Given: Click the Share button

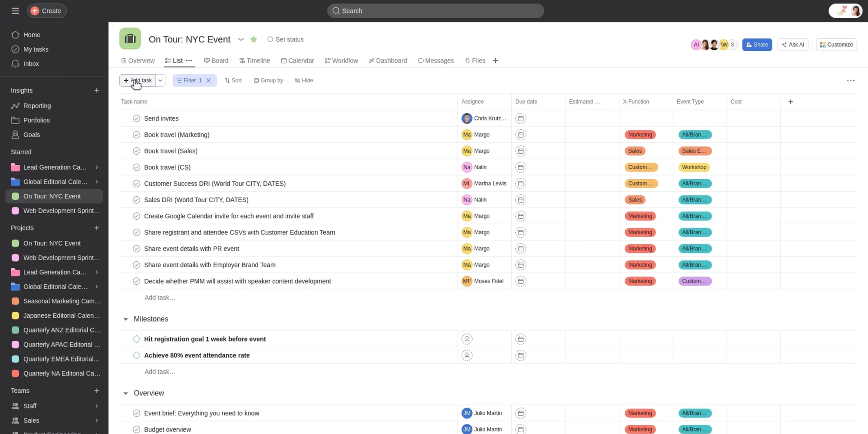Looking at the screenshot, I should click(x=757, y=44).
